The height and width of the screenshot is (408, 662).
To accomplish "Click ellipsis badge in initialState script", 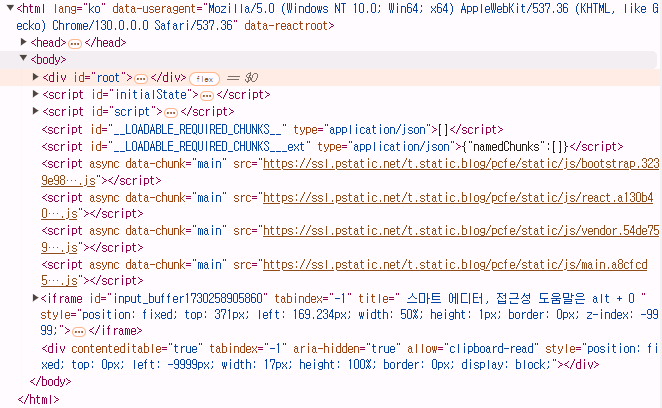I will point(207,96).
